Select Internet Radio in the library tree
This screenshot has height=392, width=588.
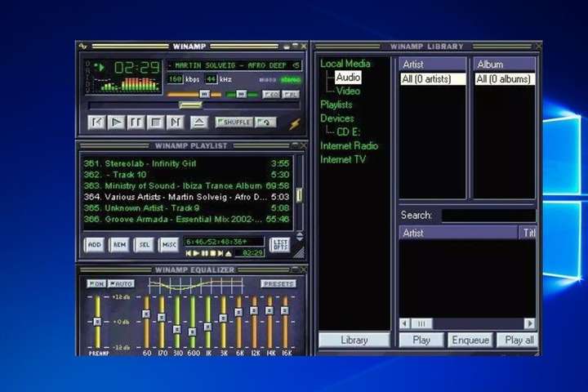tap(350, 145)
